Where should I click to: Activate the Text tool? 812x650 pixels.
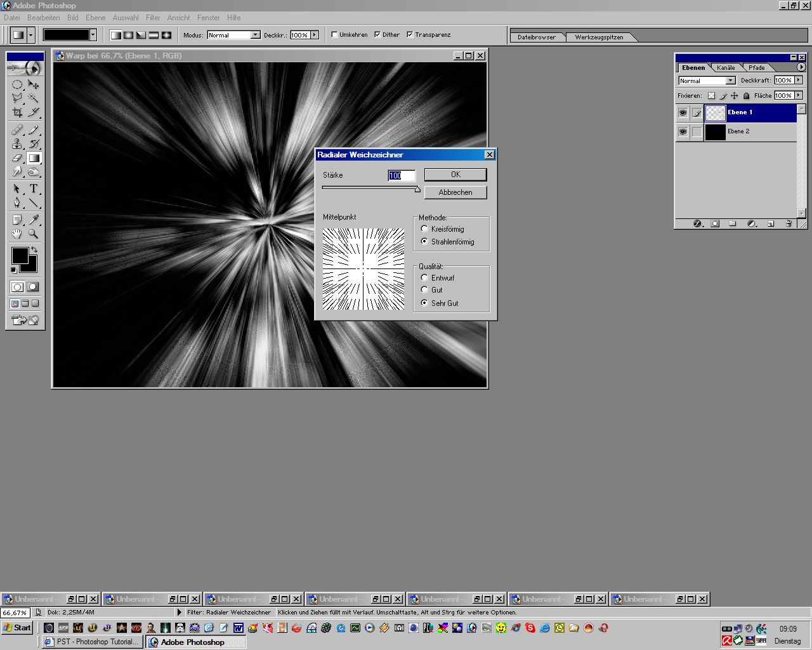[x=34, y=189]
